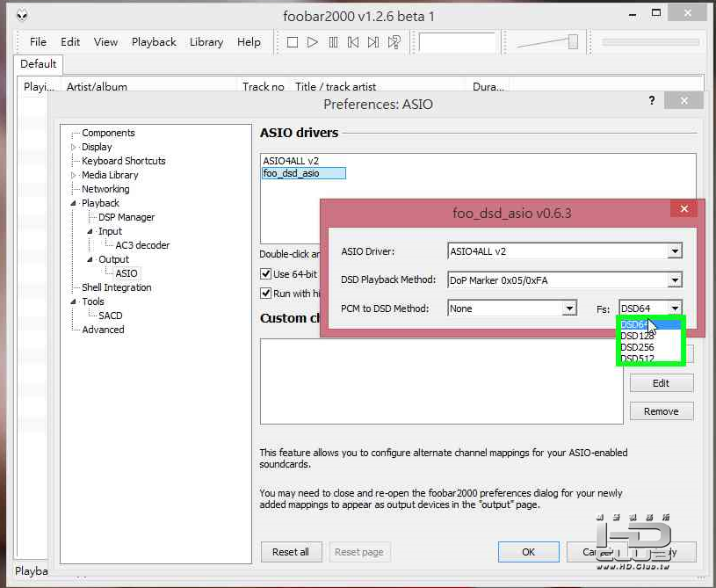Select DSP Manager in preferences tree
Viewport: 716px width, 588px height.
click(x=127, y=217)
